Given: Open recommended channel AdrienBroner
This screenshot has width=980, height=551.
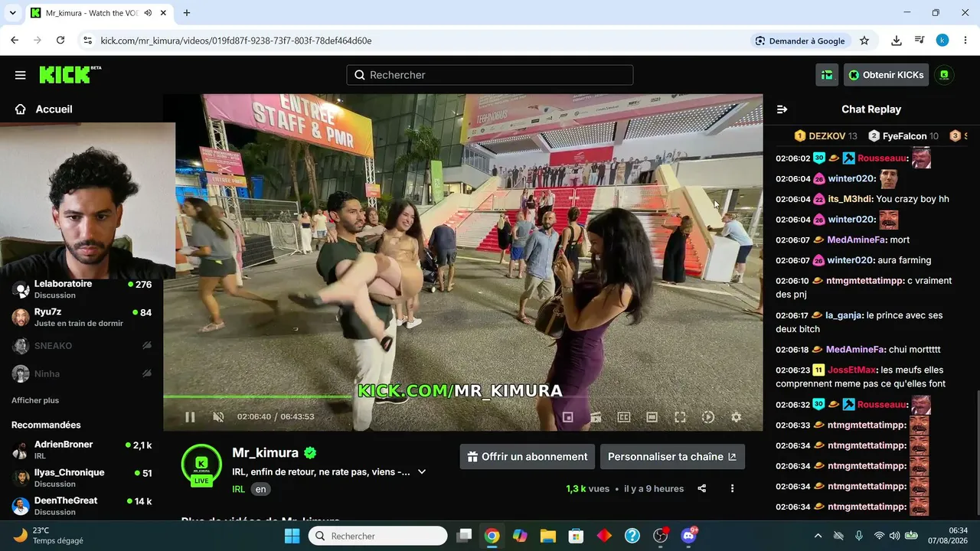Looking at the screenshot, I should (x=82, y=450).
